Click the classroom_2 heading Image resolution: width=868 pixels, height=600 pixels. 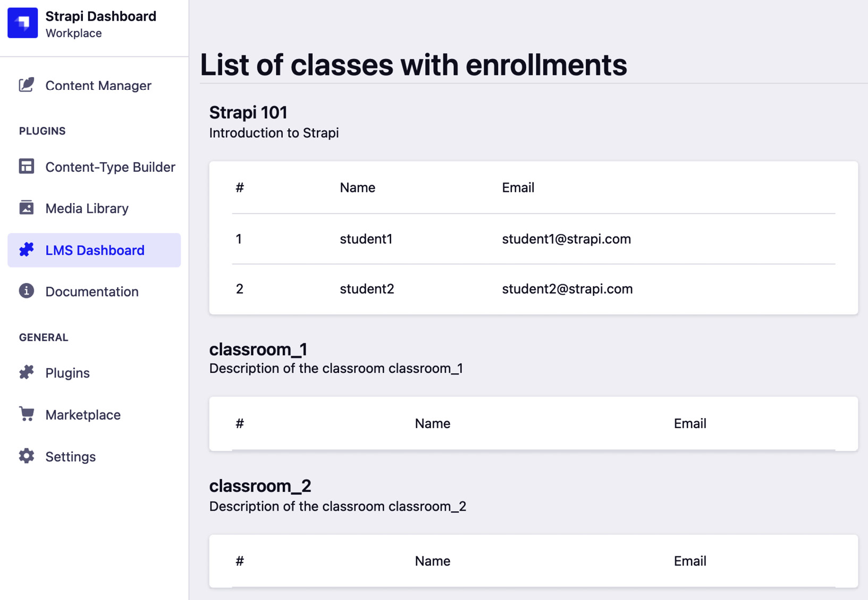[260, 486]
